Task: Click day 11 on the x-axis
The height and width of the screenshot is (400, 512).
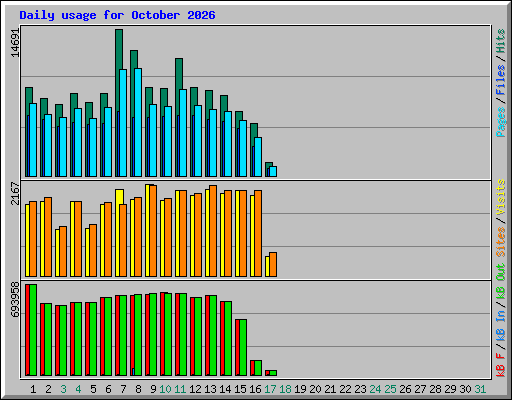Action: click(x=180, y=389)
